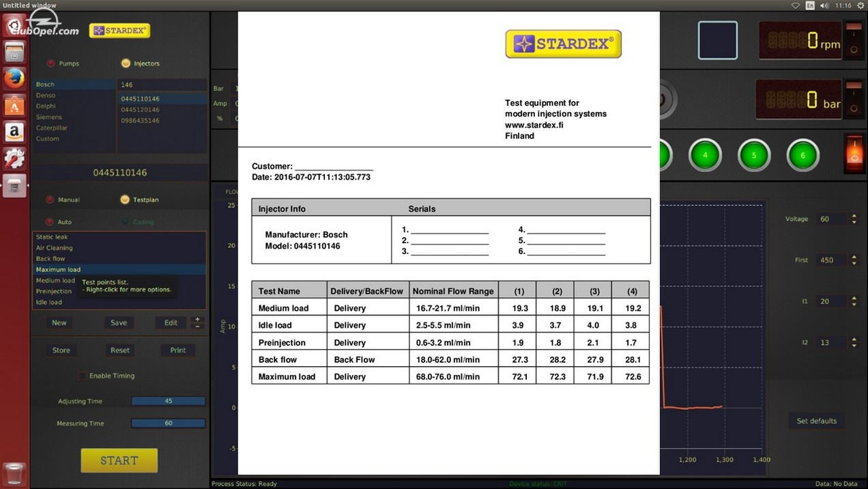The height and width of the screenshot is (489, 868).
Task: Select model 0445110146 in the results list
Action: (x=162, y=99)
